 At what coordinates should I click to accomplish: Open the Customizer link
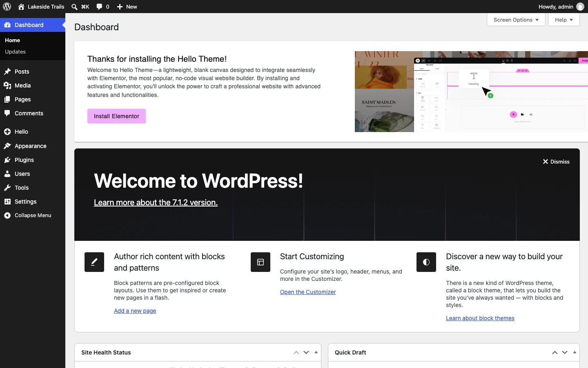point(308,292)
